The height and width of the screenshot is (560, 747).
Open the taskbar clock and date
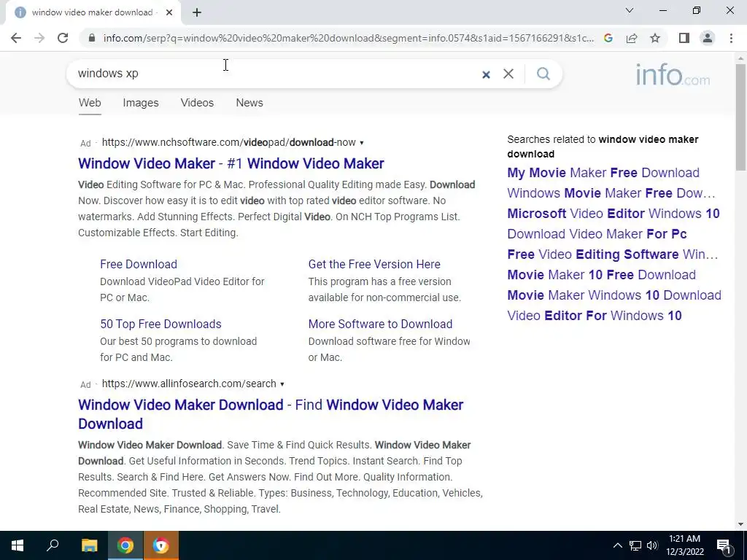tap(684, 545)
